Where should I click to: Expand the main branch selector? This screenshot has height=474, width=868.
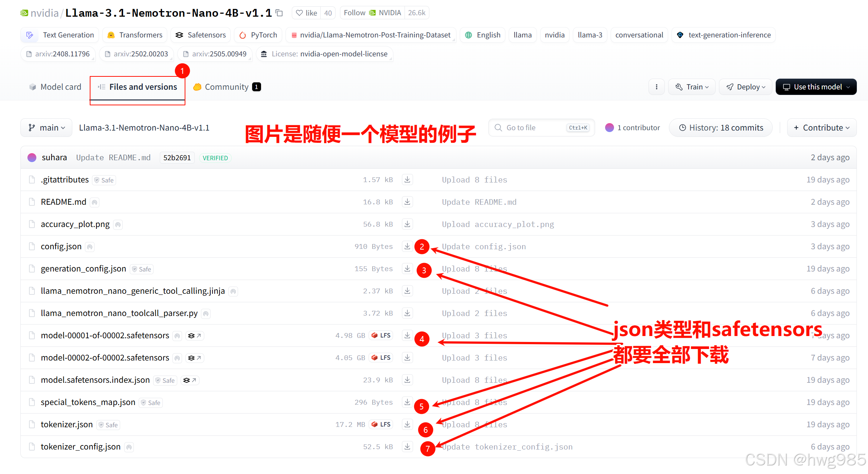pos(46,128)
